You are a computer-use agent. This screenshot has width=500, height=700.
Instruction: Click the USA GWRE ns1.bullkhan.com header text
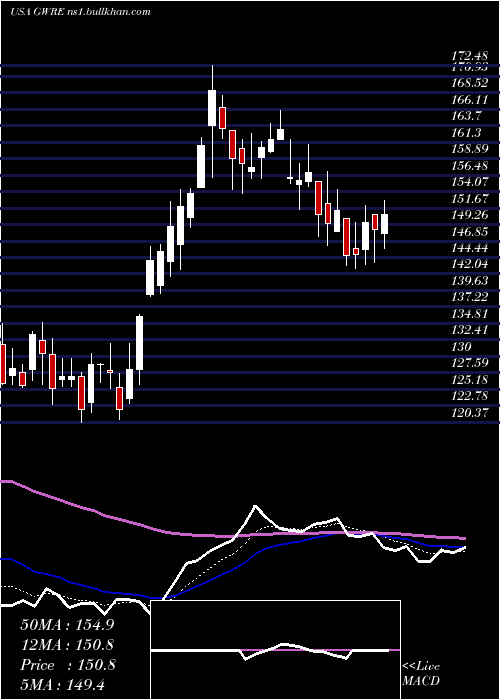[81, 12]
